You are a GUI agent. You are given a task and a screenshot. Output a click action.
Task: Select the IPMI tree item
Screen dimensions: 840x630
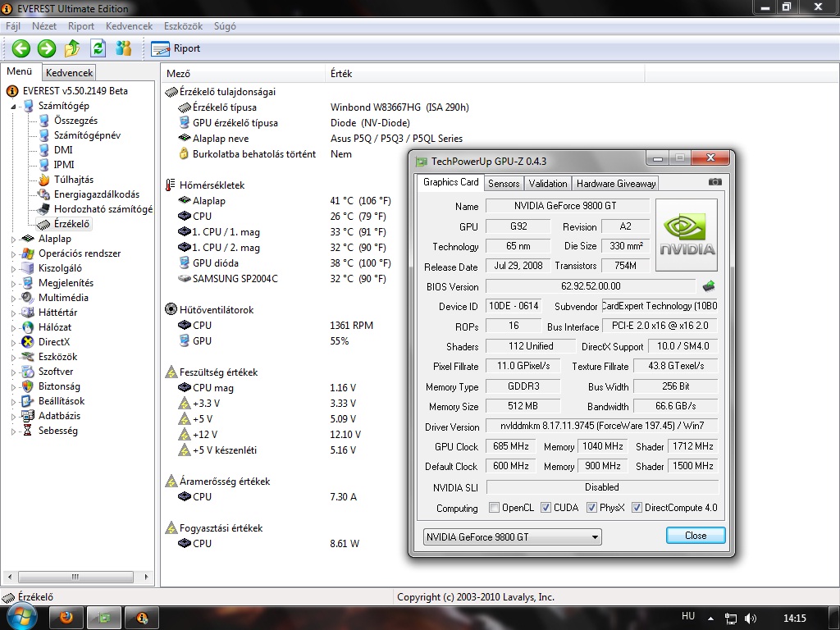(64, 164)
